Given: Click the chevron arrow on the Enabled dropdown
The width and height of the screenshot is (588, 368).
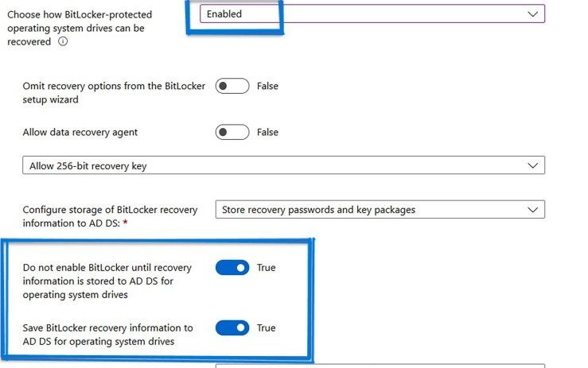Looking at the screenshot, I should [x=532, y=14].
